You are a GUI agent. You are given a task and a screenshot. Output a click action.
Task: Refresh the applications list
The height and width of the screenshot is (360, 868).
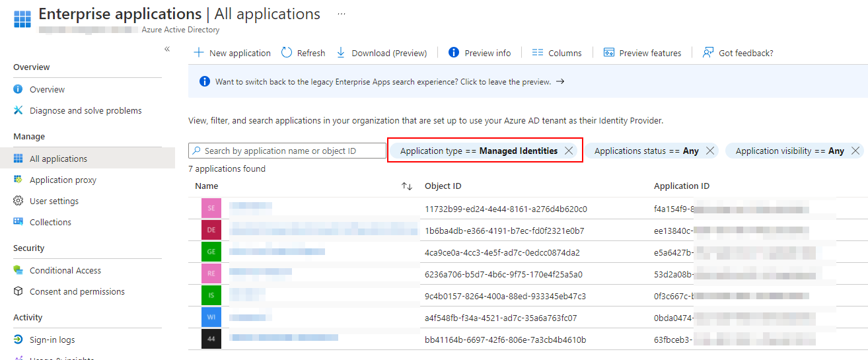[303, 53]
